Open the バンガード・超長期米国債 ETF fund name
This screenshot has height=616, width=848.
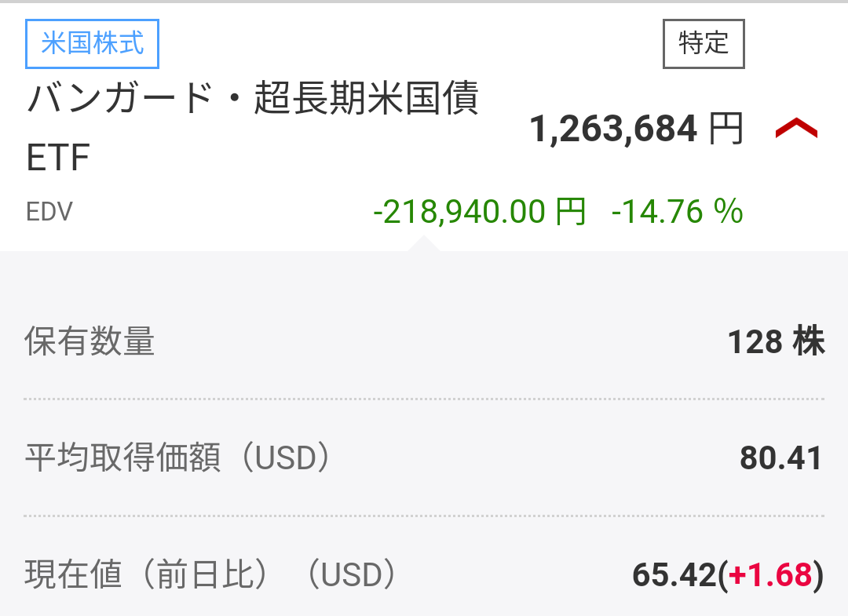point(253,100)
